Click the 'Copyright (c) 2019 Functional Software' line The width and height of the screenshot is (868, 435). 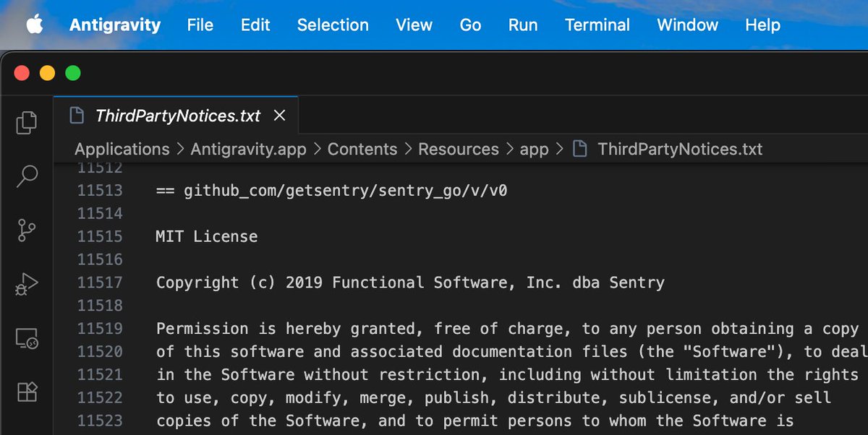[410, 283]
